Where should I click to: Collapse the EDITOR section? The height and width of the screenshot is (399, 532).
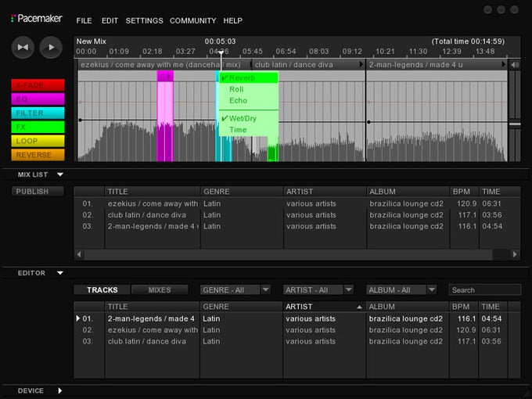click(x=60, y=273)
